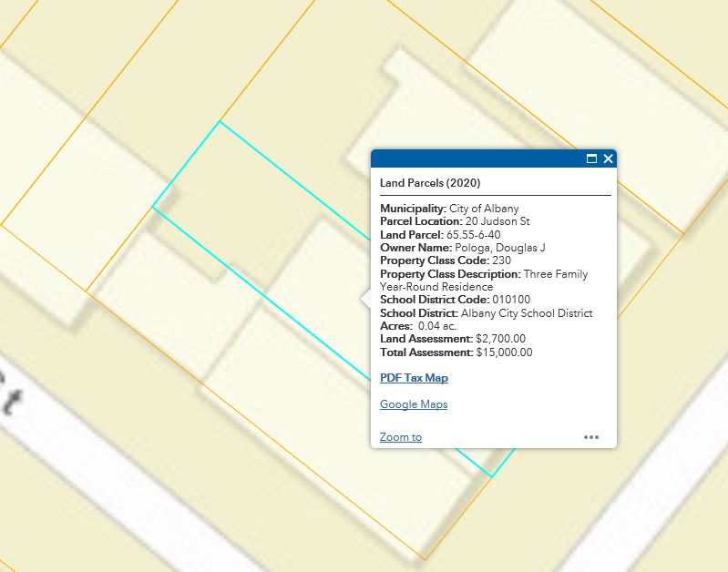Open the PDF Tax Map link

[x=414, y=378]
